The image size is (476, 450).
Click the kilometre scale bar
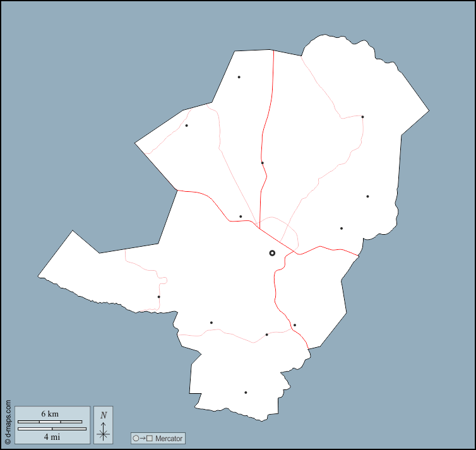50,422
